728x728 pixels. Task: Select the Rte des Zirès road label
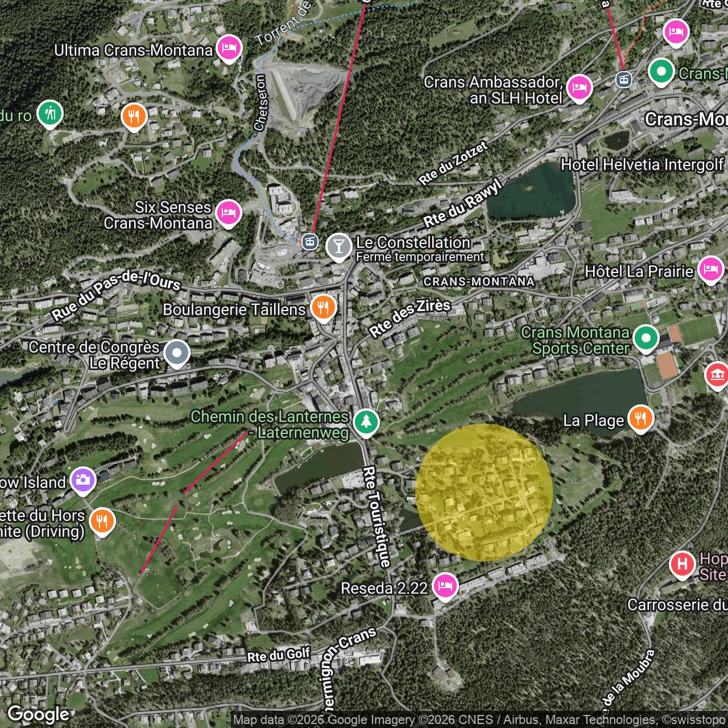[409, 317]
